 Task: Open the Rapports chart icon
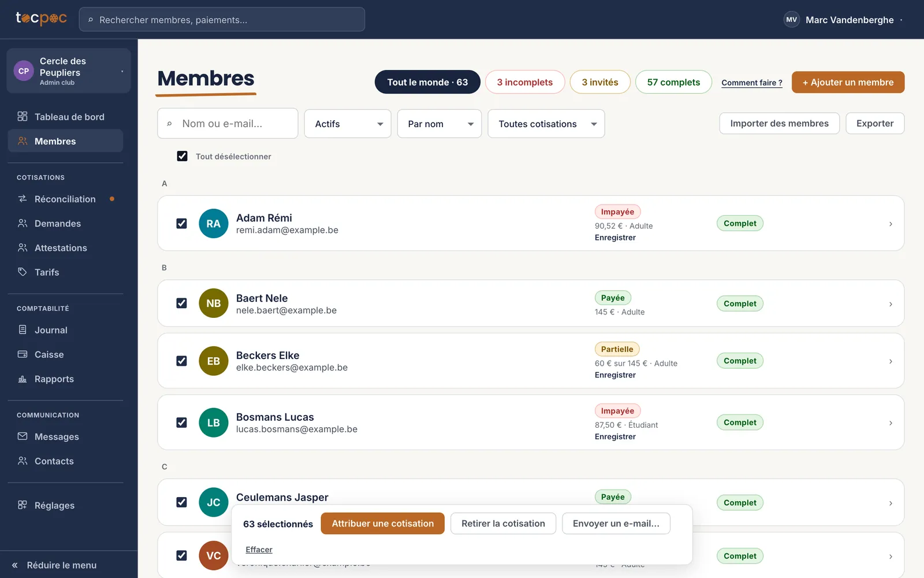coord(23,379)
